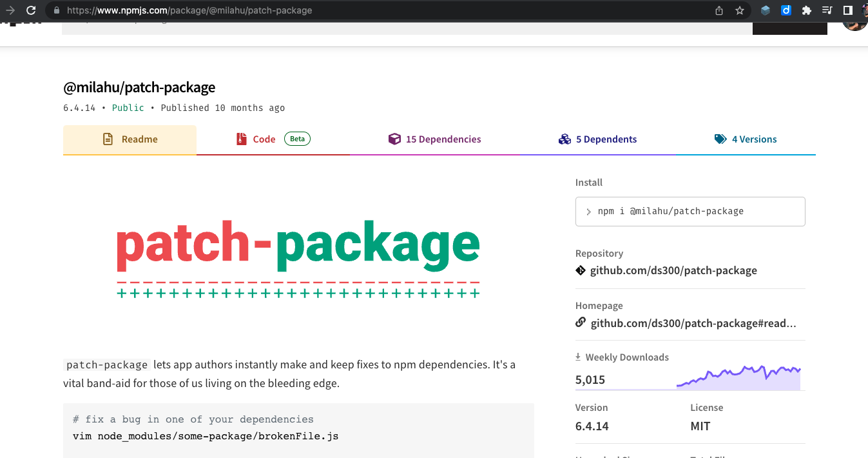Open the Extensions puzzle piece menu
The height and width of the screenshot is (458, 868).
pos(806,10)
